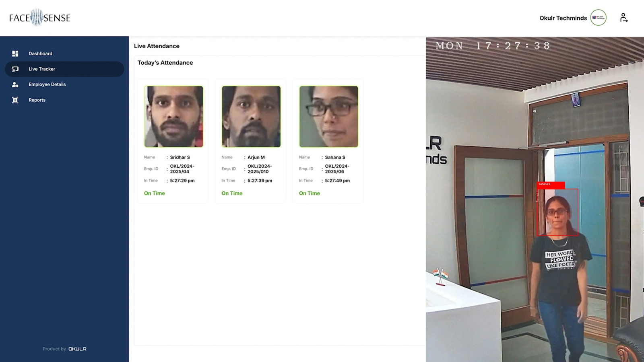Open the Reports section
Screen dimensions: 644x362
(x=64, y=100)
